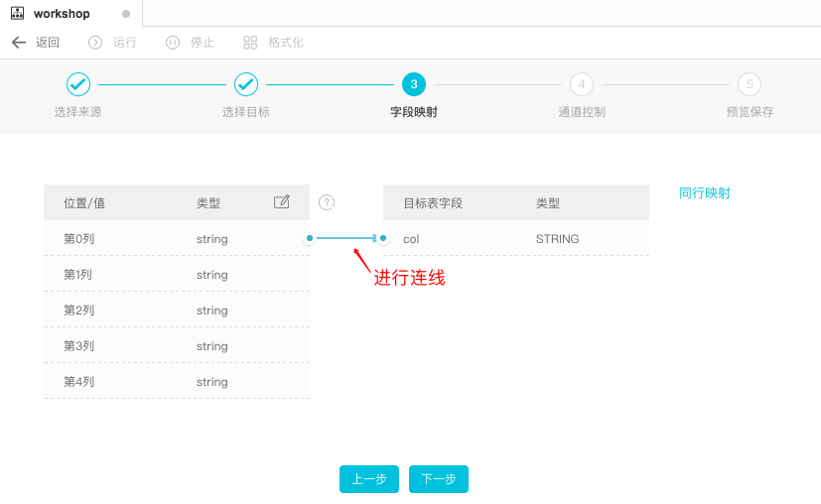This screenshot has height=504, width=821.
Task: Click the 同行映射 link
Action: pyautogui.click(x=704, y=193)
